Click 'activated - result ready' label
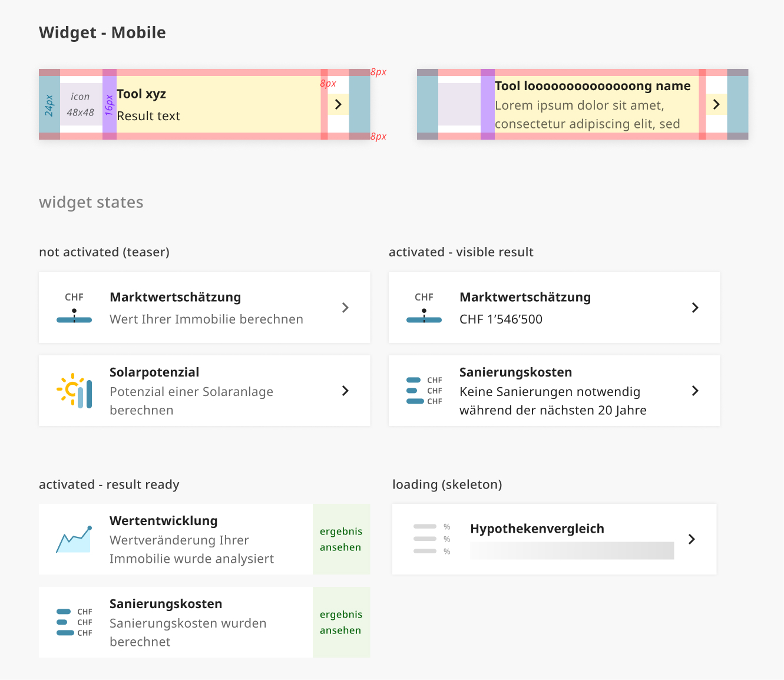The width and height of the screenshot is (784, 680). click(109, 485)
